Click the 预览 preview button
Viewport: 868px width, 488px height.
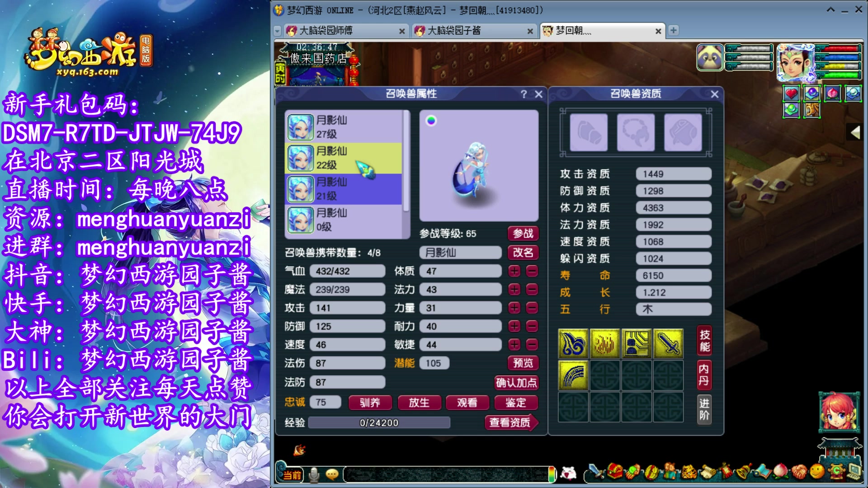pos(523,363)
